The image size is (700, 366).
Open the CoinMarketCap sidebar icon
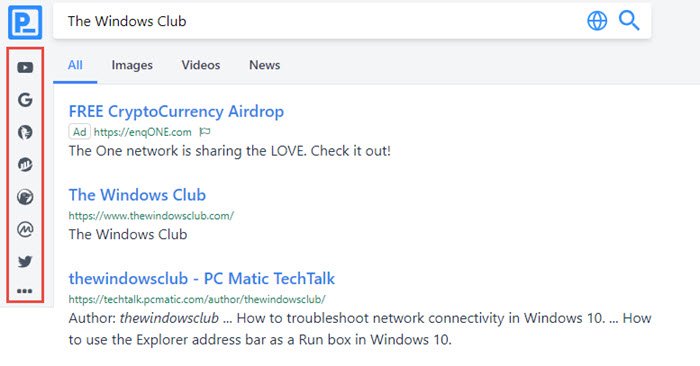(x=25, y=229)
